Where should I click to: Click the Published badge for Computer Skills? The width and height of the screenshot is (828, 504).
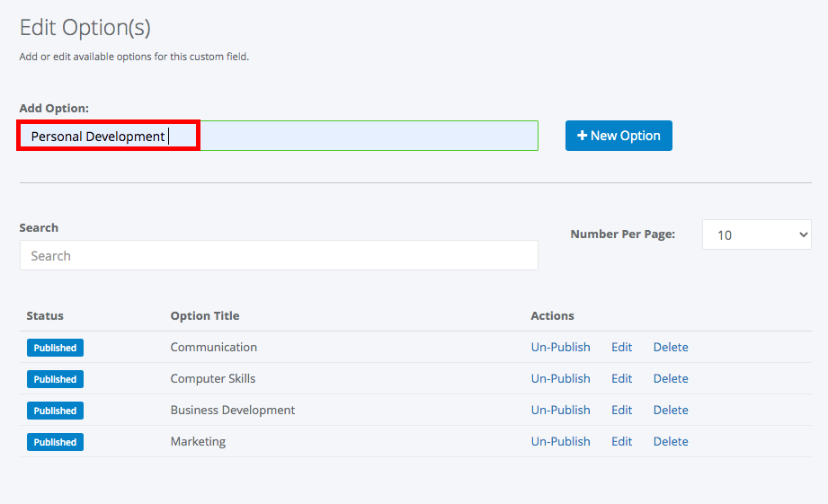[x=55, y=379]
